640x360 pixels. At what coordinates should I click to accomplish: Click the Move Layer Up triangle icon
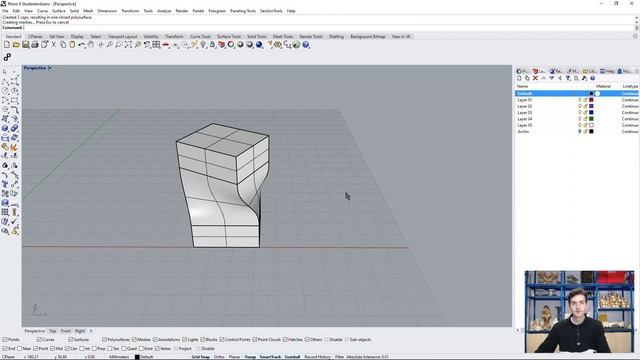[544, 78]
